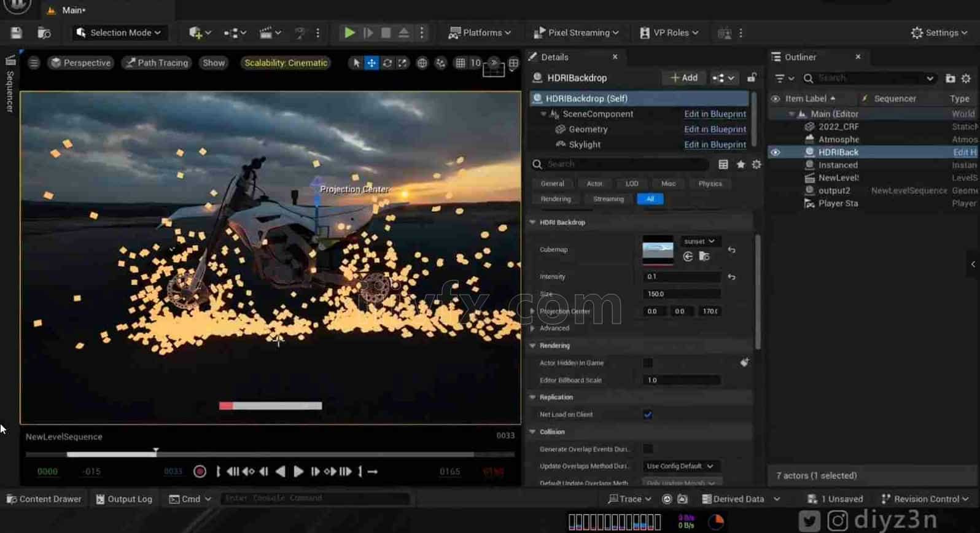The height and width of the screenshot is (533, 980).
Task: Toggle grid snapping icon
Action: pos(460,63)
